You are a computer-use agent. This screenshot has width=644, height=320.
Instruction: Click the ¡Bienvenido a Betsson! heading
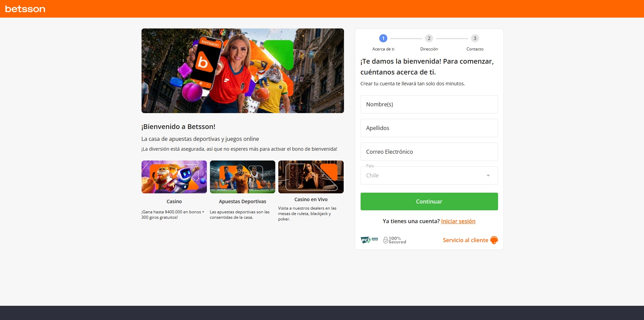click(178, 127)
